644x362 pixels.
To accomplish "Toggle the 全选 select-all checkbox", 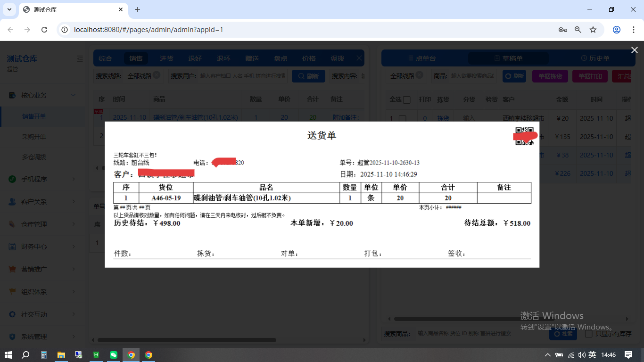I will 406,100.
